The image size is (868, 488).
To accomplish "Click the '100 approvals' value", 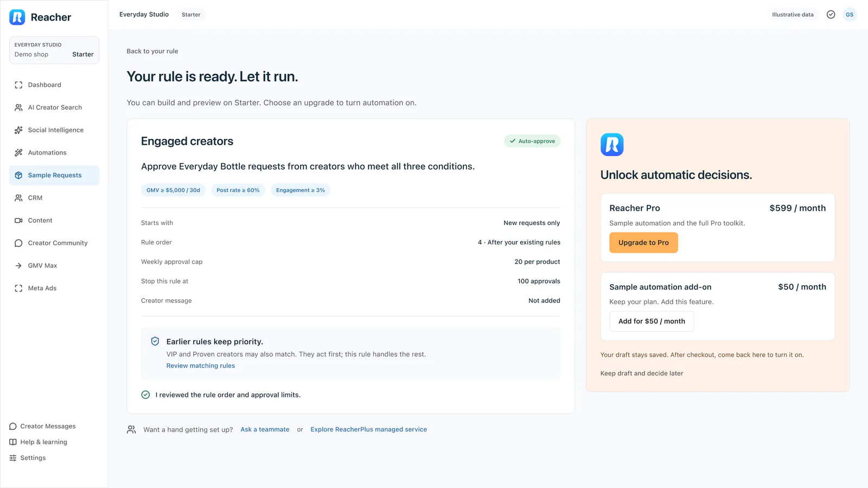I will [x=539, y=281].
